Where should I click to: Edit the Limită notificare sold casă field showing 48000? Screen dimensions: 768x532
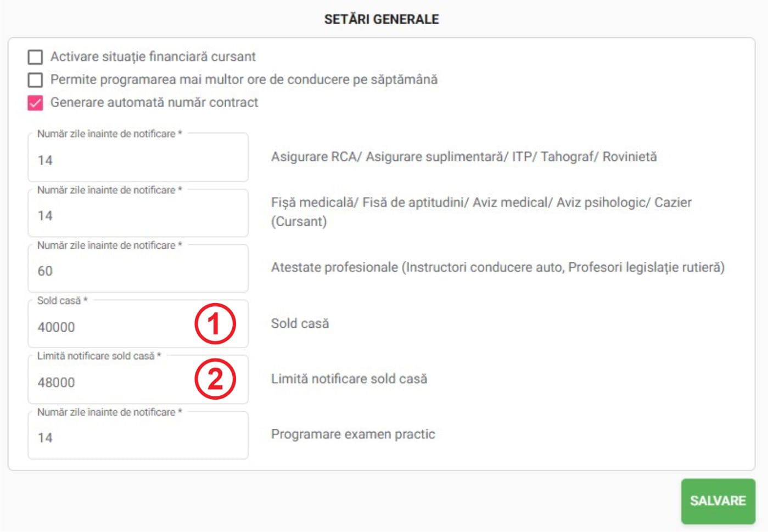pos(138,379)
